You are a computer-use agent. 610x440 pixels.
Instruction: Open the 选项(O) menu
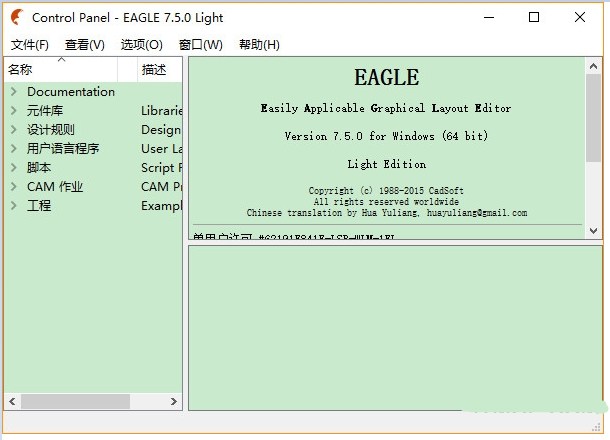click(x=142, y=45)
